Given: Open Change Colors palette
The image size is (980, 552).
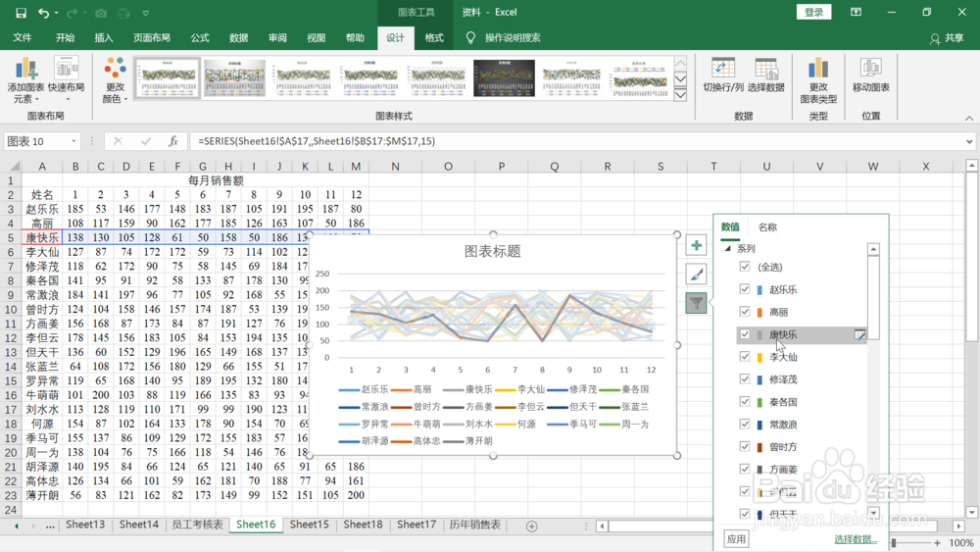Looking at the screenshot, I should 115,79.
